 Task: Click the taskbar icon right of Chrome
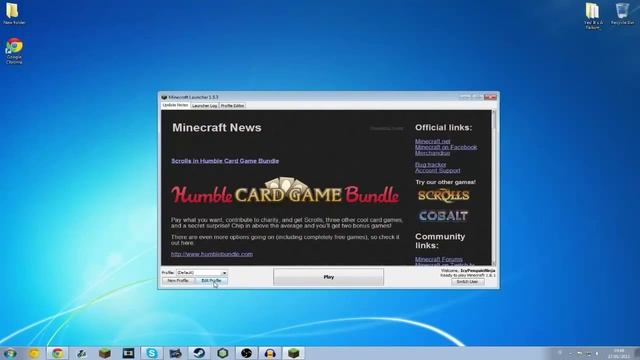(x=81, y=353)
